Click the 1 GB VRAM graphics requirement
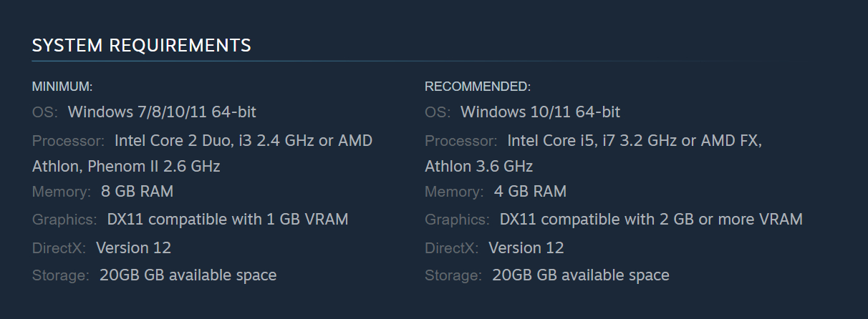 coord(228,220)
